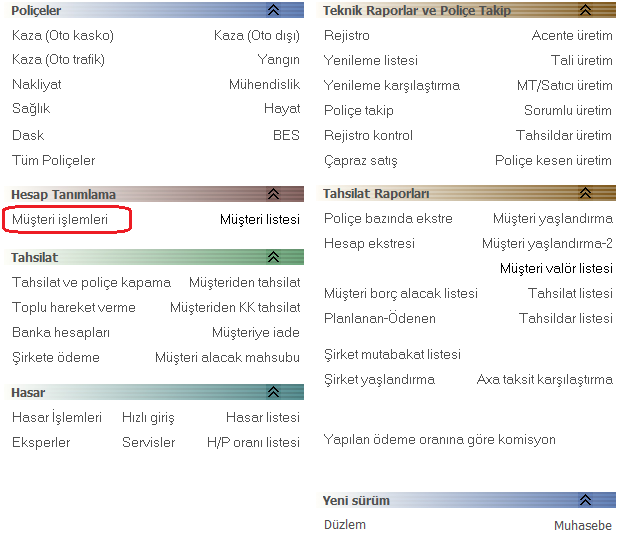View the H/P oranı listesi
The width and height of the screenshot is (624, 538).
[253, 442]
